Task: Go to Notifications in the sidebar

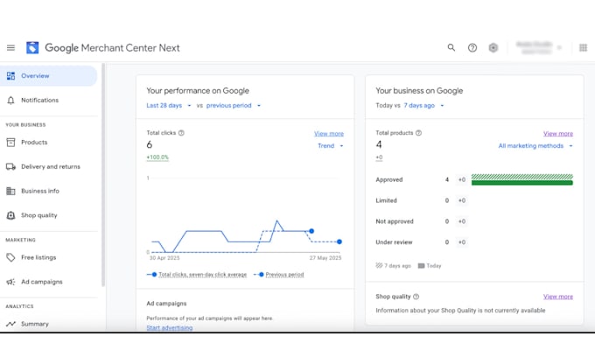Action: tap(39, 101)
